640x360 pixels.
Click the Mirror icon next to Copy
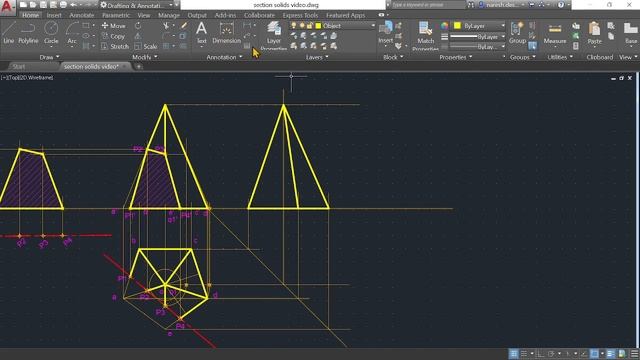click(x=138, y=36)
